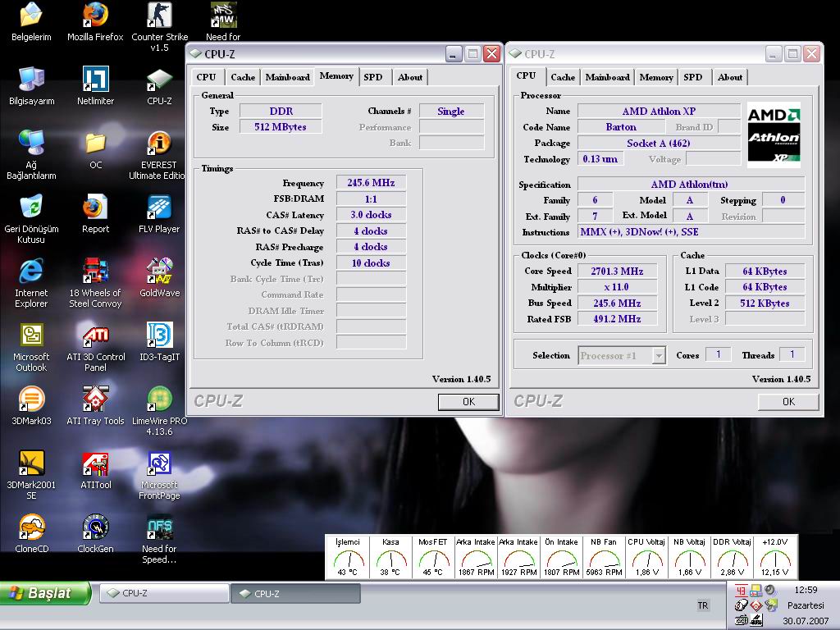
Task: Click the Multiplier x 11.0 value
Action: pos(617,287)
